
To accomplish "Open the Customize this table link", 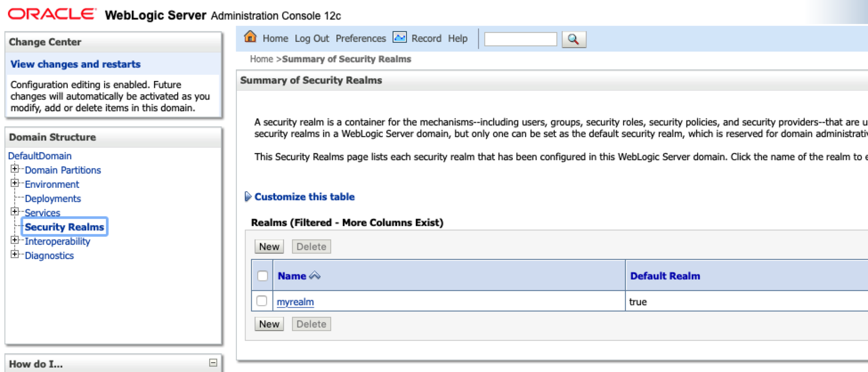I will tap(304, 197).
